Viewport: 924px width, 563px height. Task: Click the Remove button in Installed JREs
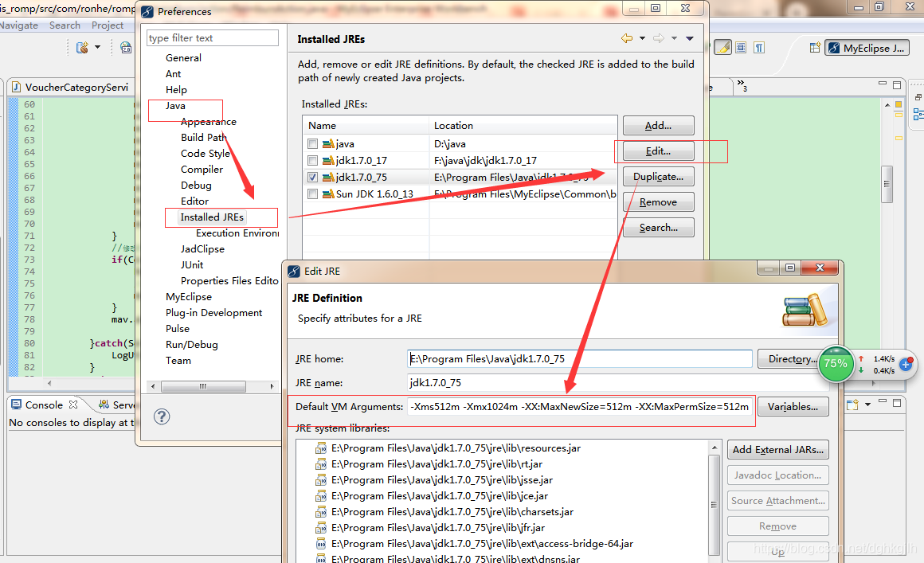(658, 202)
